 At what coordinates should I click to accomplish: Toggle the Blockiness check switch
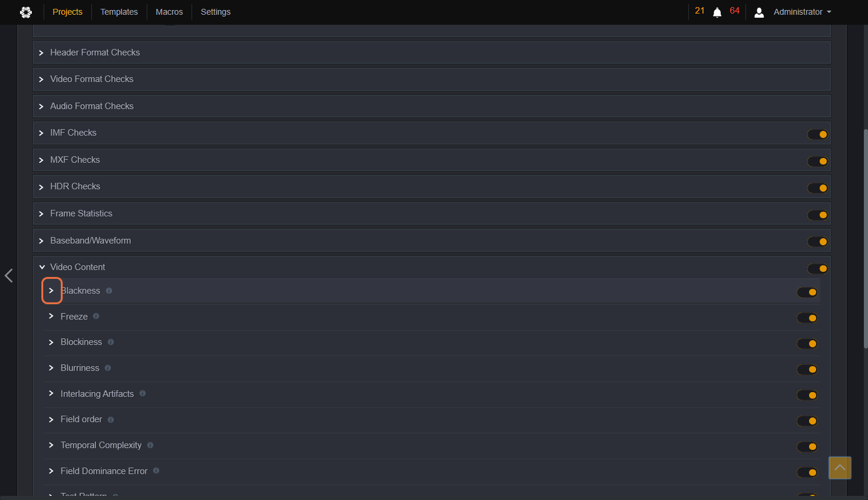tap(807, 344)
